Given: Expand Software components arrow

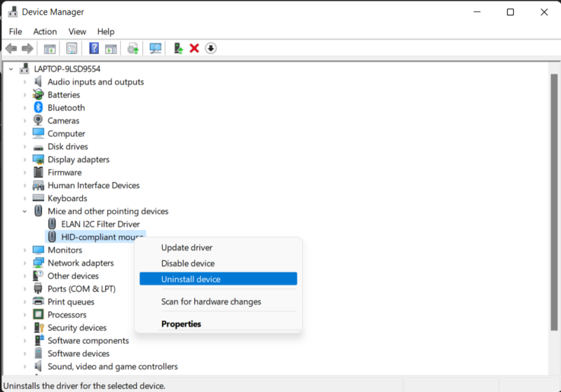Looking at the screenshot, I should 25,341.
